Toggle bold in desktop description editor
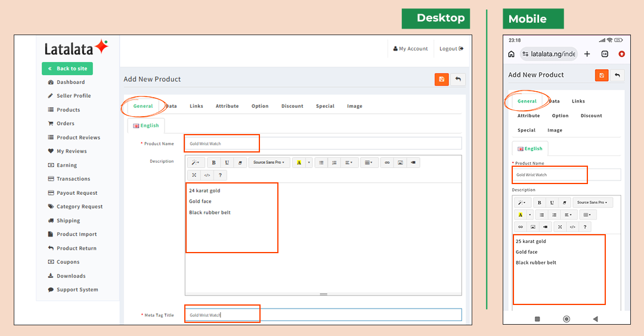The height and width of the screenshot is (336, 644). point(213,163)
